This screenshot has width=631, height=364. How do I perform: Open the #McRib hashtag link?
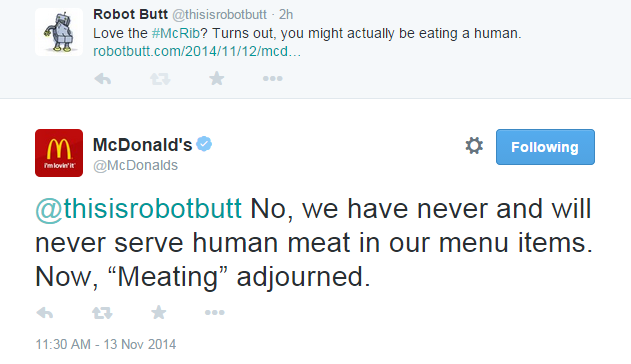click(176, 33)
